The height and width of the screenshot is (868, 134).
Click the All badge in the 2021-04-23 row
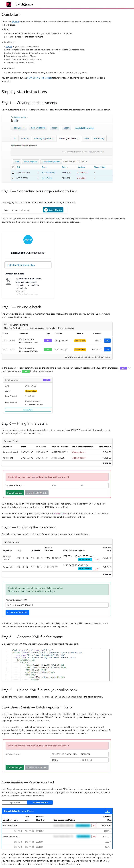point(48,349)
